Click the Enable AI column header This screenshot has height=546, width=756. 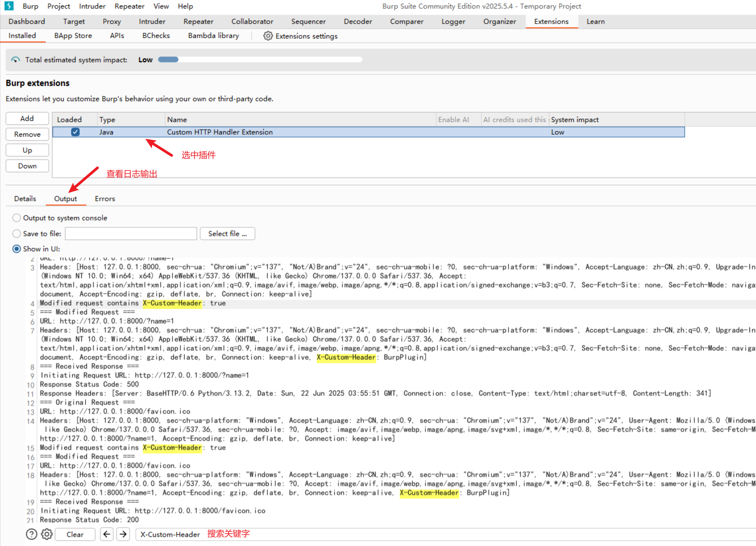coord(459,120)
